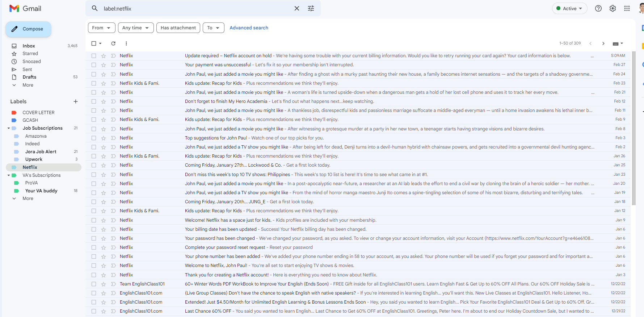Image resolution: width=644 pixels, height=317 pixels.
Task: Check the 'Welcome! Netflix has a space just for kids' email
Action: (94, 220)
